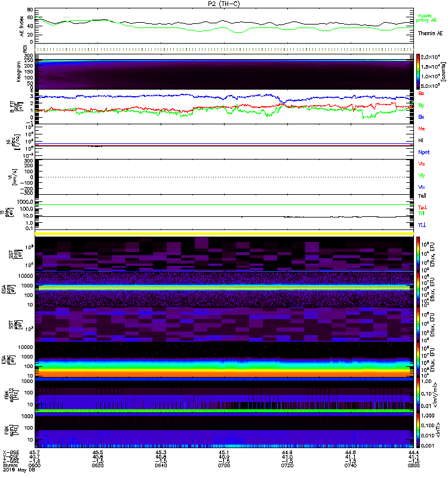The image size is (448, 478).
Task: Click the red Te perpendicular legend label
Action: coord(422,207)
